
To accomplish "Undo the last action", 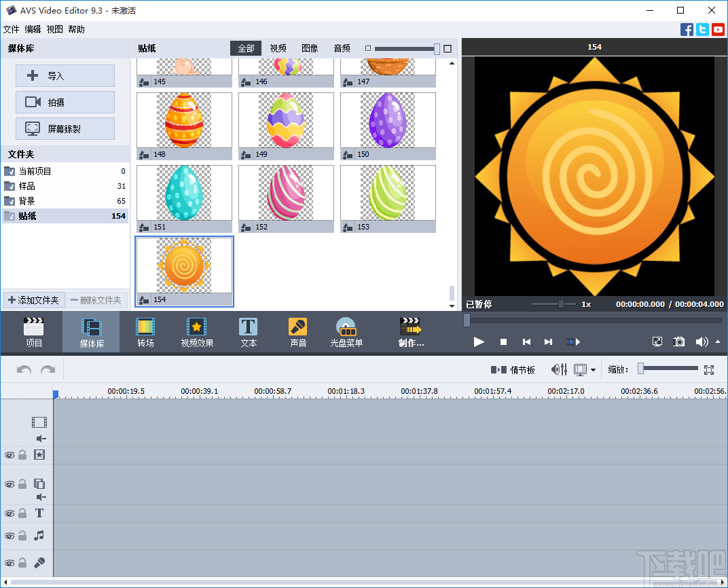I will point(24,370).
